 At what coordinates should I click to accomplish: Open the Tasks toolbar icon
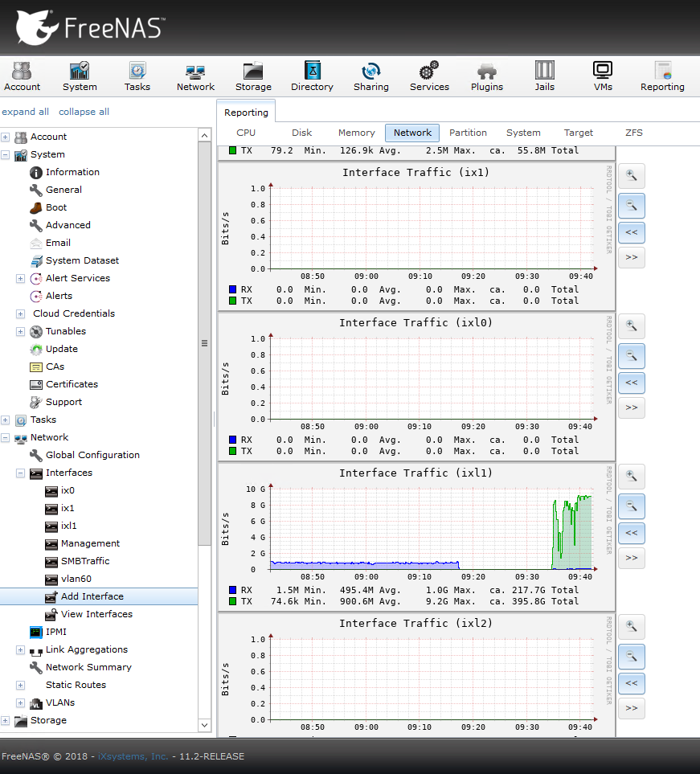[137, 76]
